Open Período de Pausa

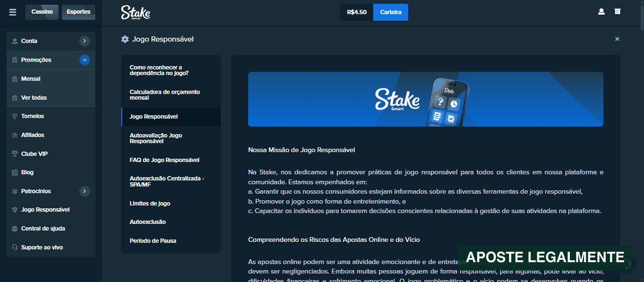[171, 241]
